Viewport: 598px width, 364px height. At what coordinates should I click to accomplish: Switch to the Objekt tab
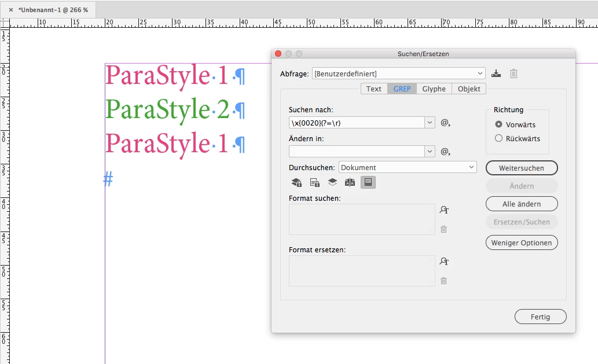(469, 89)
